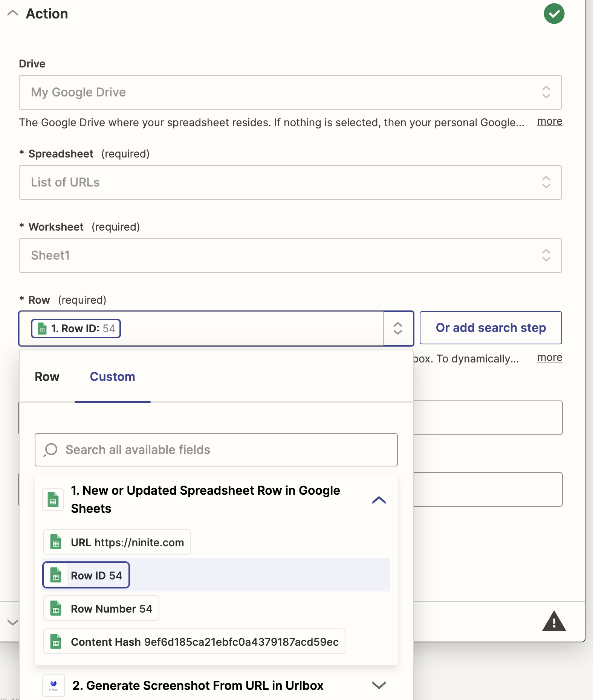The height and width of the screenshot is (700, 593).
Task: Click Or add search step button
Action: click(x=491, y=328)
